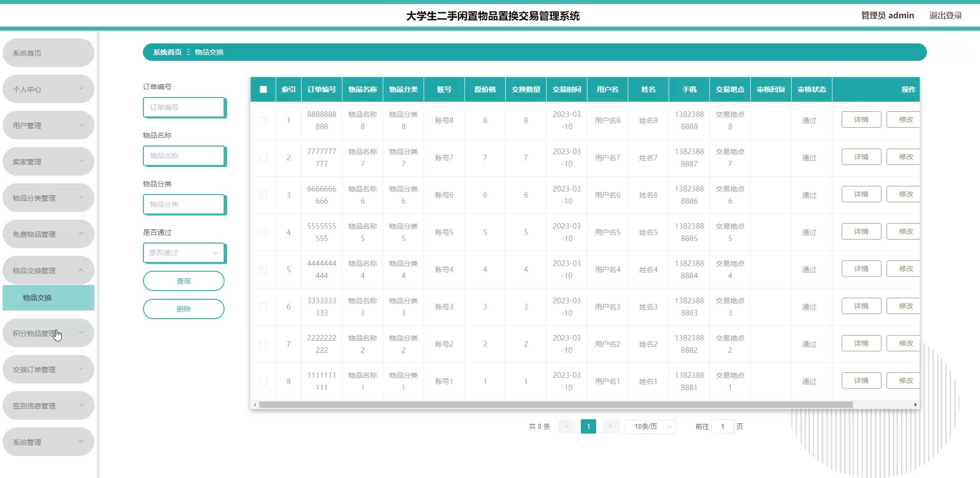The width and height of the screenshot is (980, 478).
Task: Open 详情 for order 5555555555
Action: [x=862, y=231]
